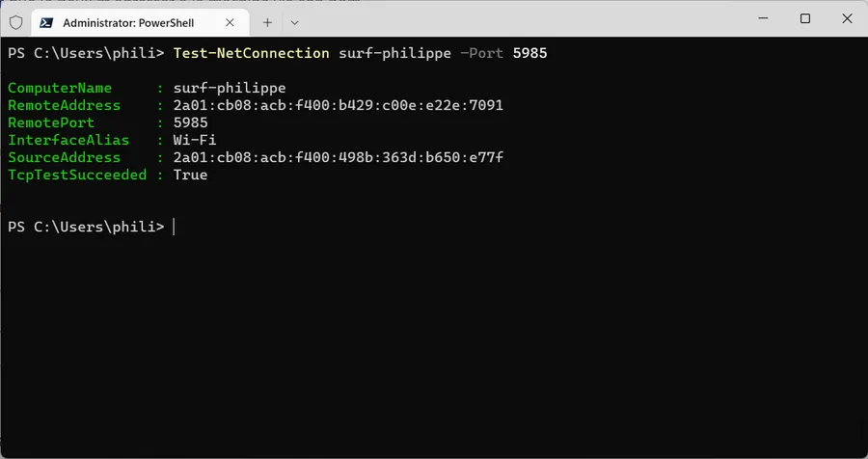Click the InterfaceAlias Wi-Fi value

tap(195, 140)
